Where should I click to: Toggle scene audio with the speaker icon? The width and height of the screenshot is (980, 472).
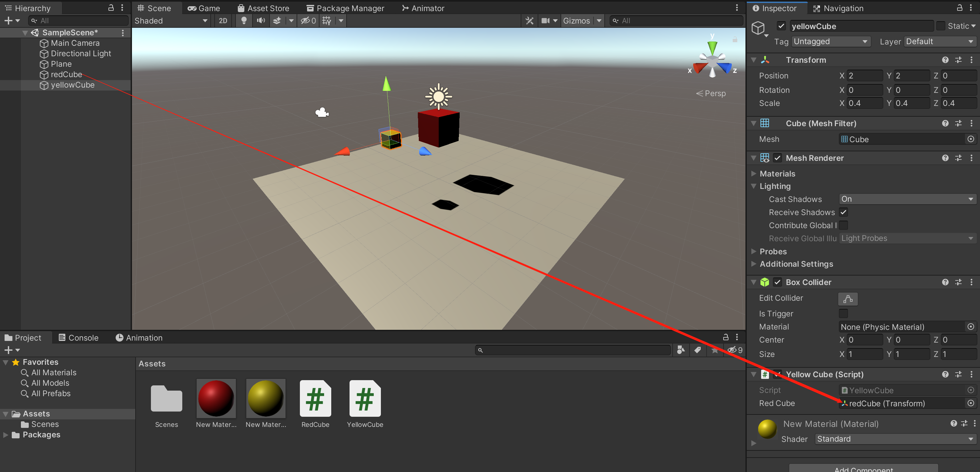261,21
